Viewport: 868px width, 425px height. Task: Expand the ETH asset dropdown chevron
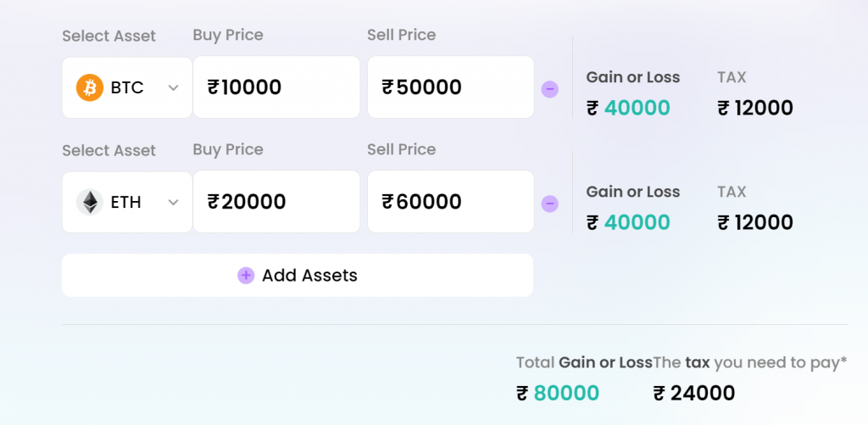pyautogui.click(x=173, y=202)
